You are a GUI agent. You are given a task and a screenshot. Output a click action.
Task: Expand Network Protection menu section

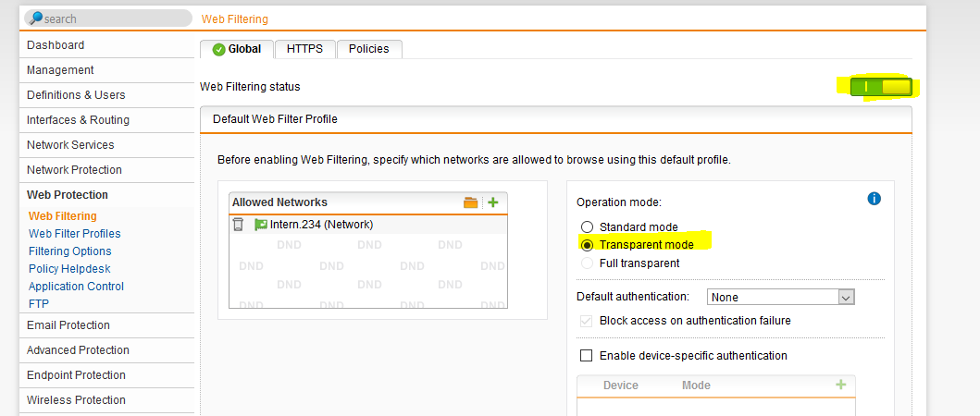(74, 170)
